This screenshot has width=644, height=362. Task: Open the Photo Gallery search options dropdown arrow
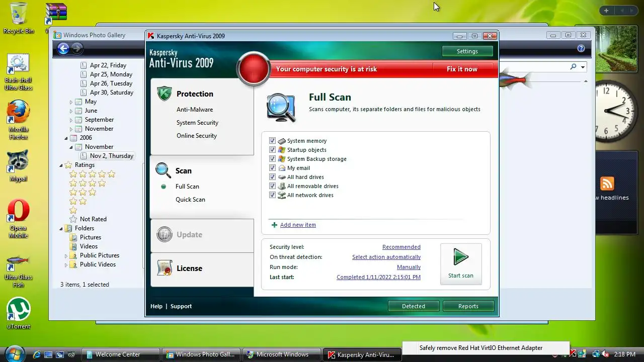coord(583,67)
